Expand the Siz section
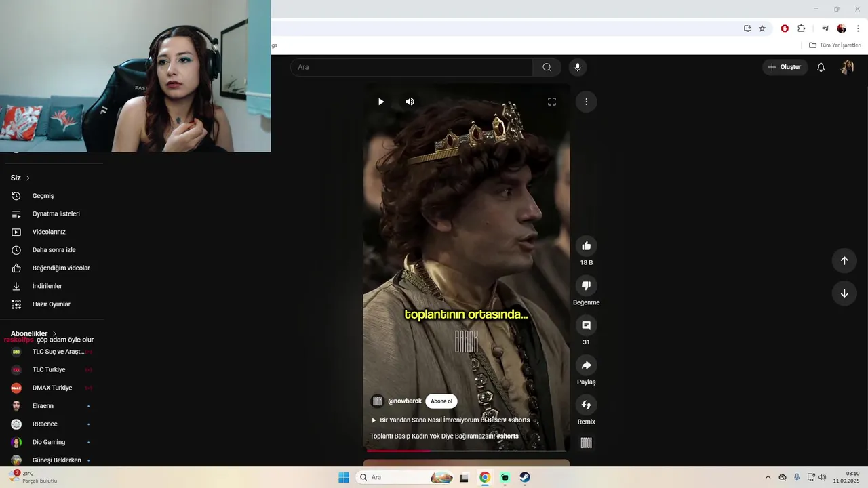This screenshot has height=488, width=868. pyautogui.click(x=20, y=178)
